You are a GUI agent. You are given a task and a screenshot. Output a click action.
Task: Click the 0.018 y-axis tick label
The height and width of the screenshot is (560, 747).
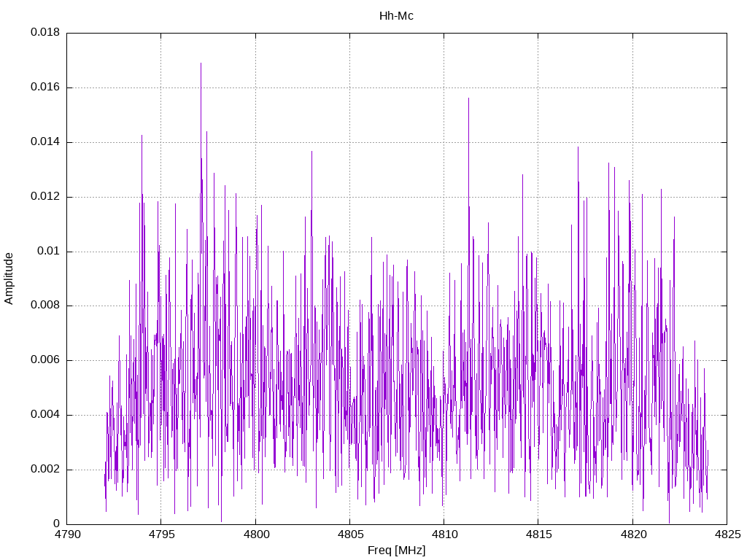click(45, 32)
